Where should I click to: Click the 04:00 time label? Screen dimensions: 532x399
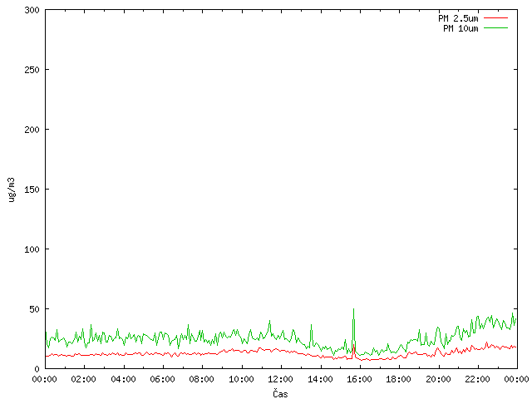[x=123, y=379]
